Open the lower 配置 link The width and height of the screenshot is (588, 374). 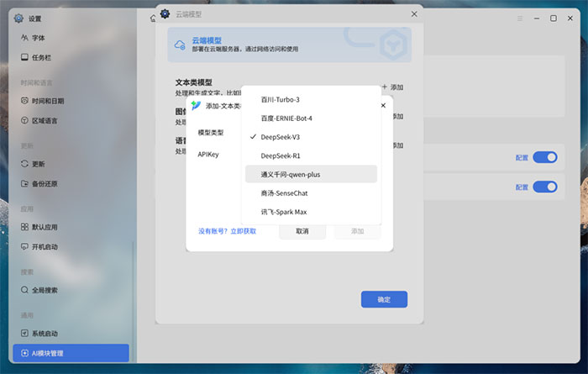522,187
